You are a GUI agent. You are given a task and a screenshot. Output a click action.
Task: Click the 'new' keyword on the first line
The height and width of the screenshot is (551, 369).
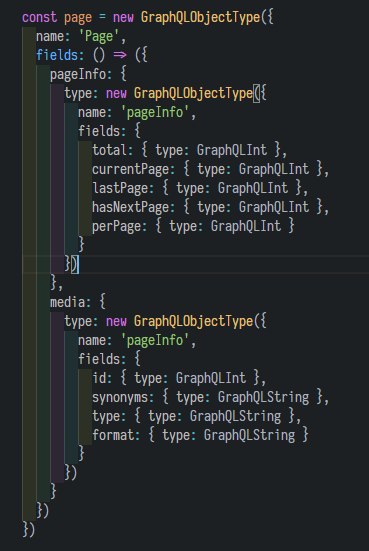coord(123,18)
